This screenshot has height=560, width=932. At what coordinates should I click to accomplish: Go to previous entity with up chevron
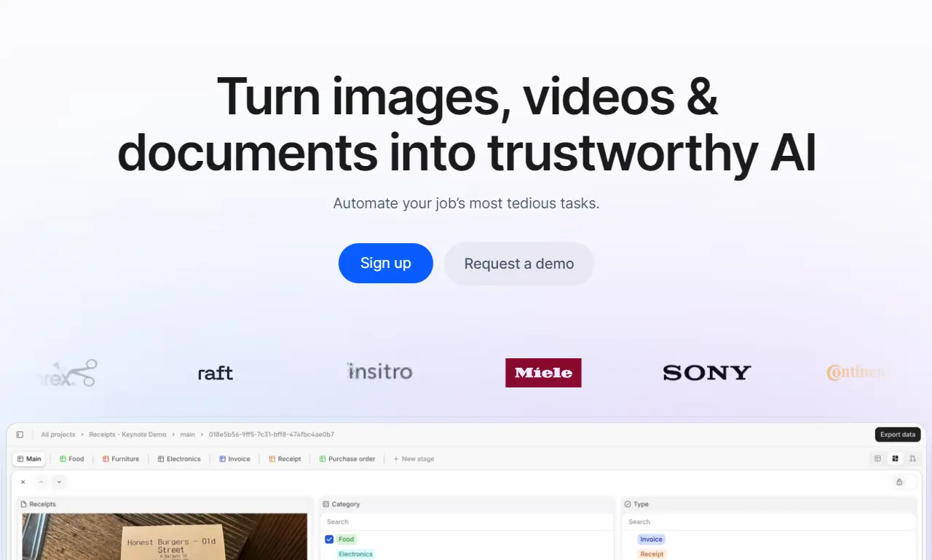coord(42,482)
